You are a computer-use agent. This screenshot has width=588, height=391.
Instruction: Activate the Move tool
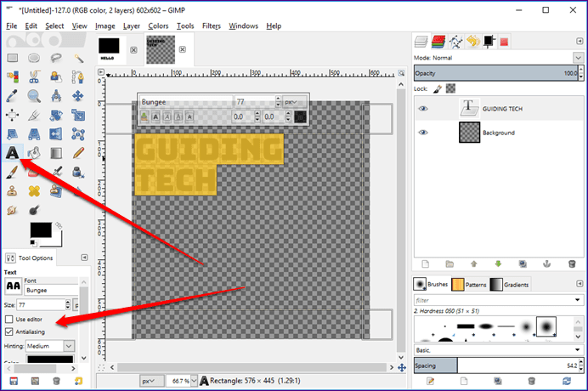pos(78,96)
